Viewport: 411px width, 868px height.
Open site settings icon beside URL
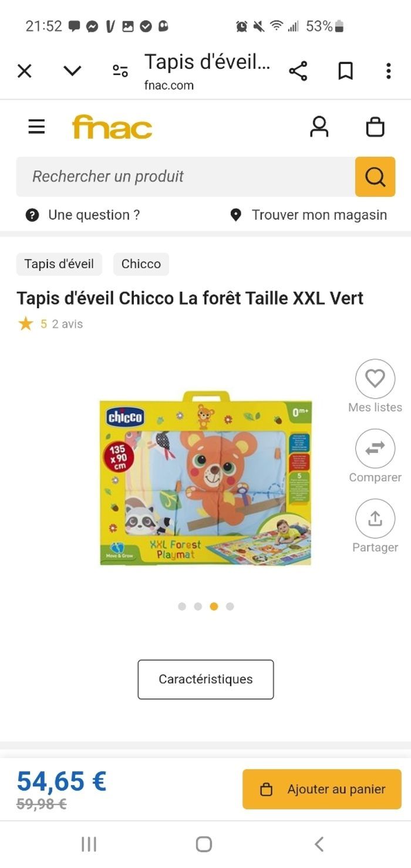pos(120,72)
